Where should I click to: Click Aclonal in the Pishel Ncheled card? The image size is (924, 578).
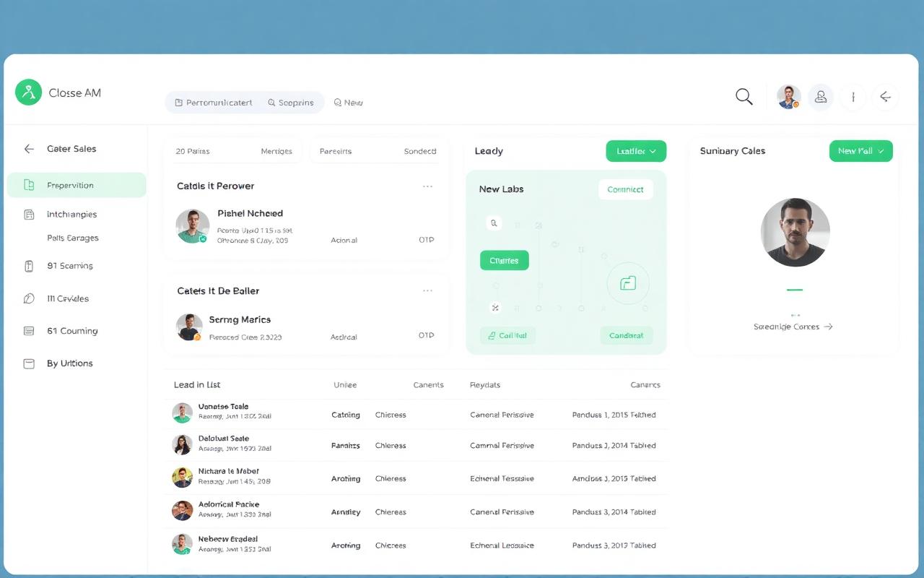coord(344,240)
